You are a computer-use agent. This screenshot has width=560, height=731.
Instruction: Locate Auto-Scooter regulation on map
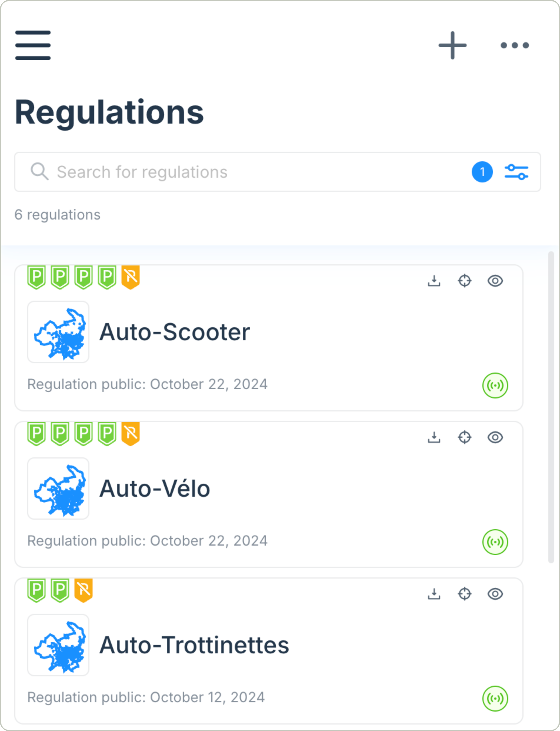pyautogui.click(x=465, y=281)
